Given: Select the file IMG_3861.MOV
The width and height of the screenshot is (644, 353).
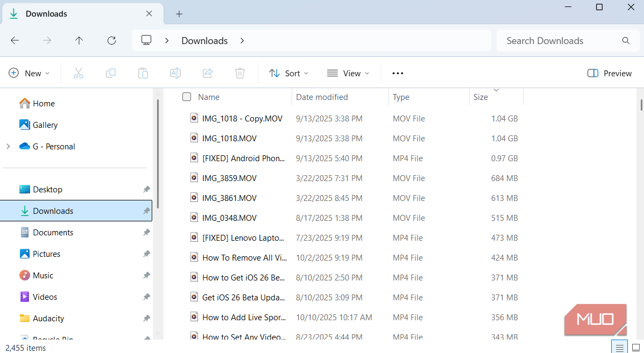Looking at the screenshot, I should (x=229, y=198).
